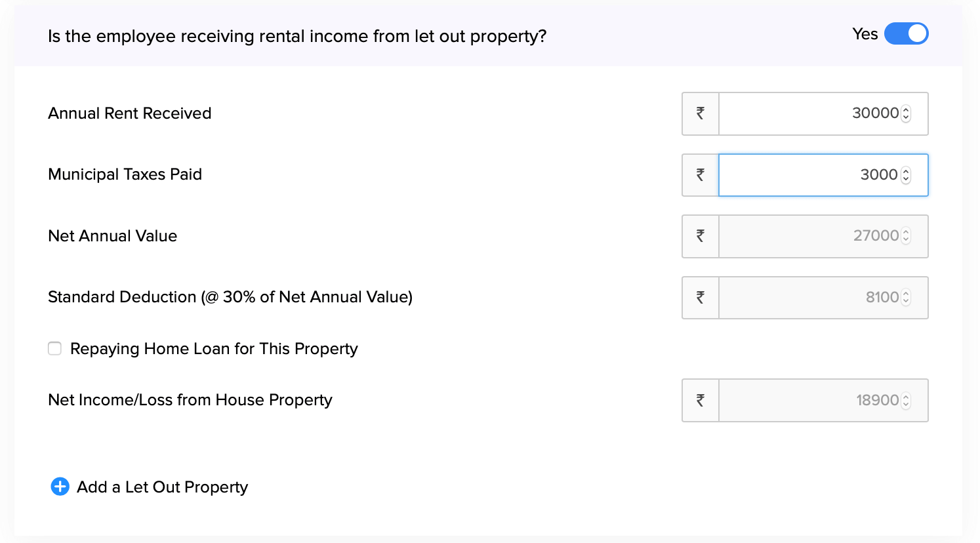
Task: Click the rupee symbol next to Net Income/Loss field
Action: point(700,400)
